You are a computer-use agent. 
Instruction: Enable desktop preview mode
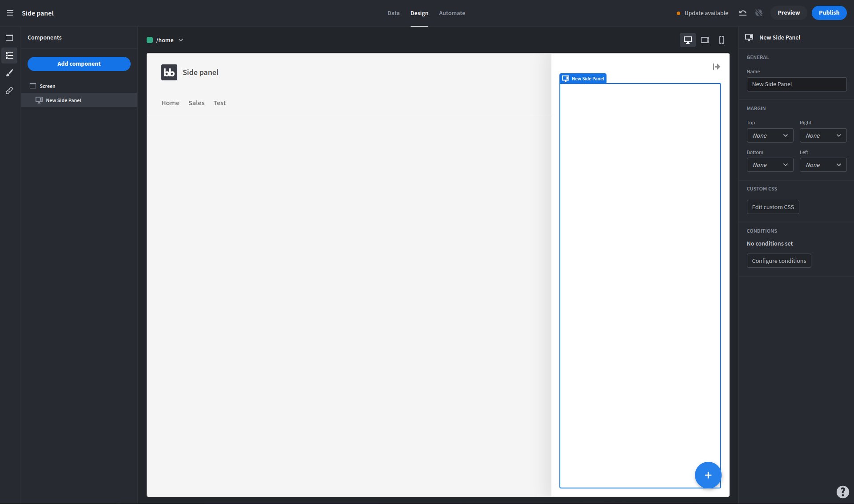pos(688,40)
